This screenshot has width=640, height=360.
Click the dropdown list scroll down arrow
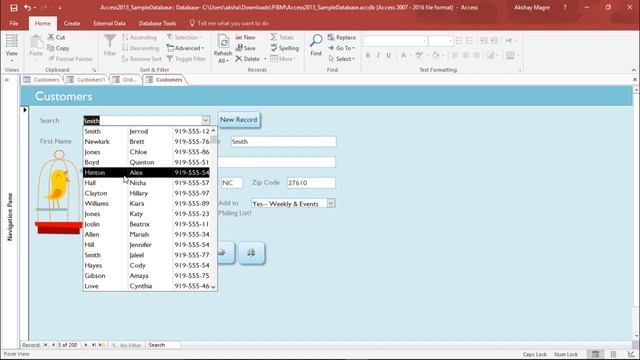point(213,287)
